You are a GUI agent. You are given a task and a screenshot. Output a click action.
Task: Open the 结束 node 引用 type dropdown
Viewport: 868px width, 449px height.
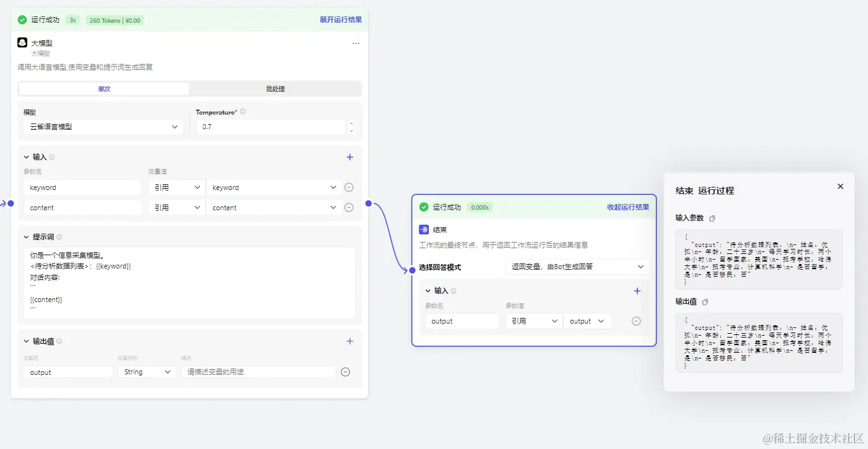tap(533, 321)
